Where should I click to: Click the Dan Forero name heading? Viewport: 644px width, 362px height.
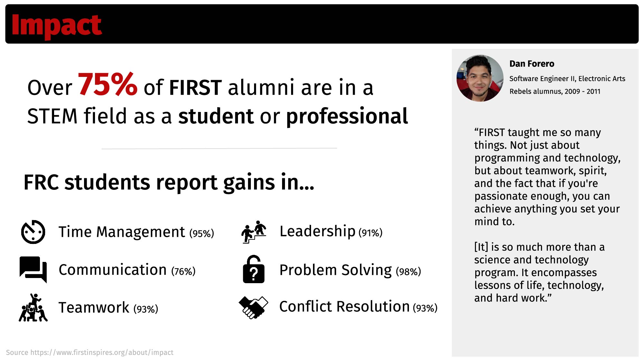pos(532,64)
